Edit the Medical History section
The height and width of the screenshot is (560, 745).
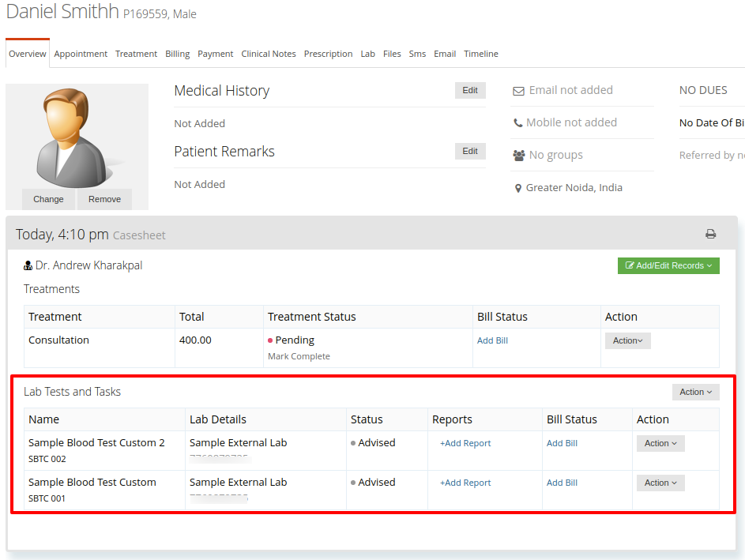[470, 90]
